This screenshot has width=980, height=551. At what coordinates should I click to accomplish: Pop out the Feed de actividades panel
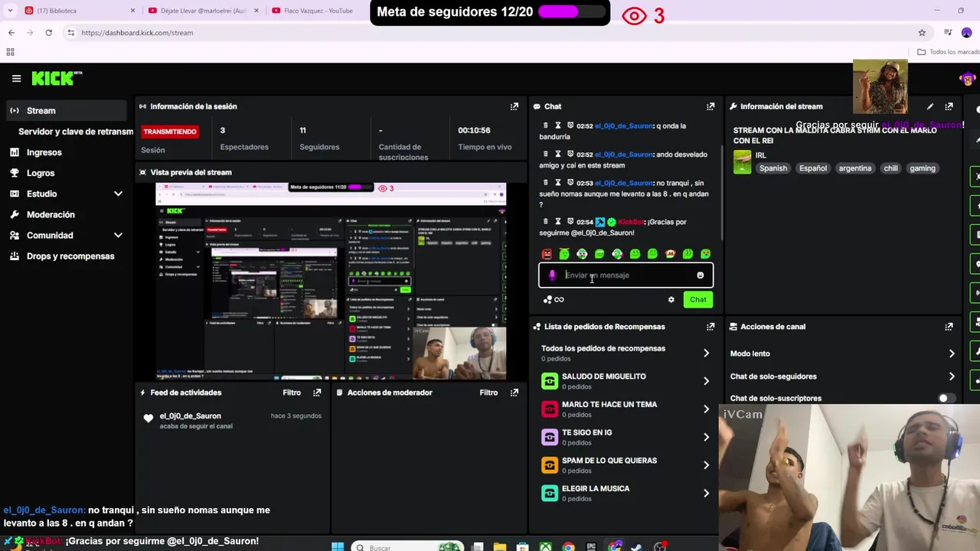(x=317, y=393)
